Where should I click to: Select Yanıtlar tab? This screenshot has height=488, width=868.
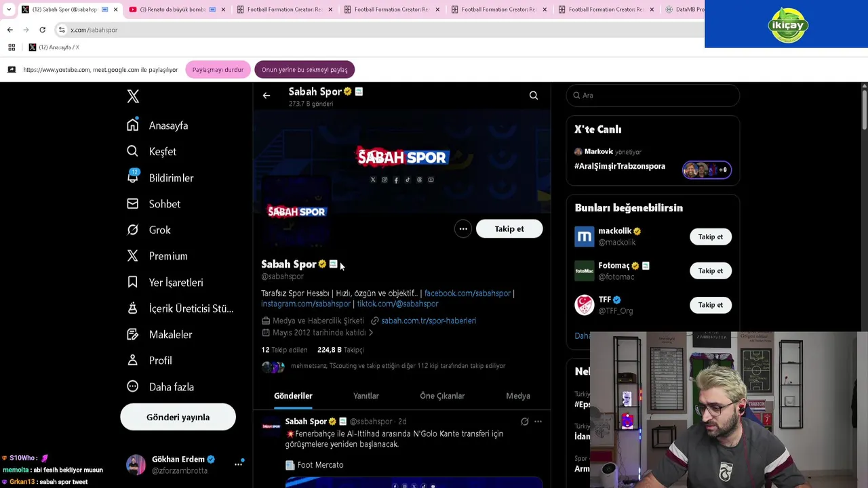pos(366,396)
